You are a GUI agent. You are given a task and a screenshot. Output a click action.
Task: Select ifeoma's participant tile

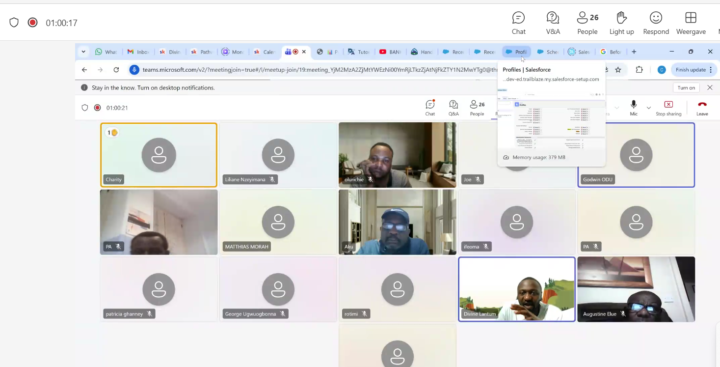517,222
